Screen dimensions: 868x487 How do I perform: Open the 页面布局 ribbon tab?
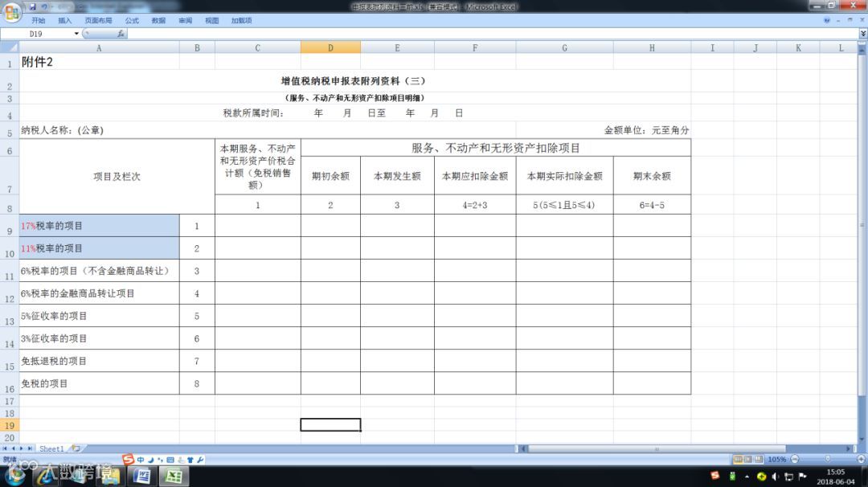coord(98,20)
